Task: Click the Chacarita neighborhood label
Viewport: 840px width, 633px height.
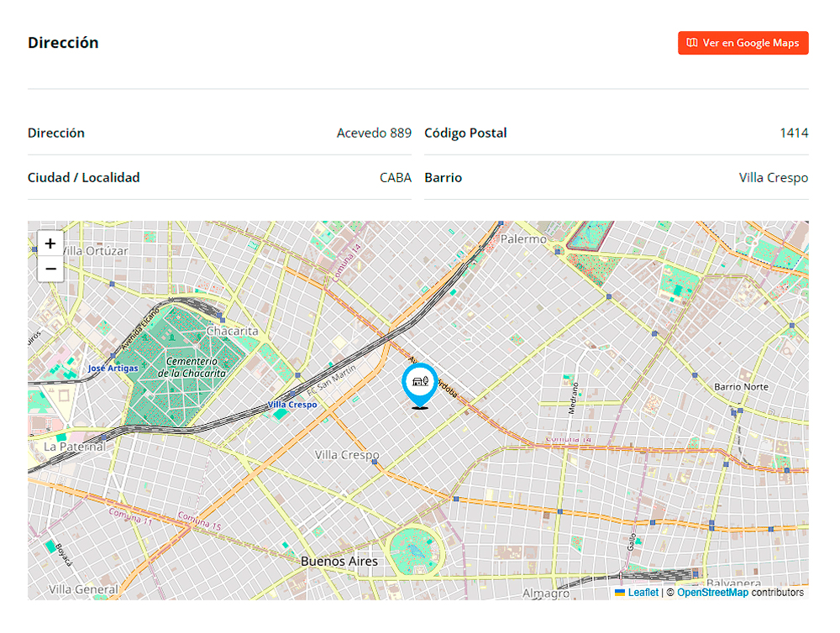Action: pyautogui.click(x=232, y=331)
